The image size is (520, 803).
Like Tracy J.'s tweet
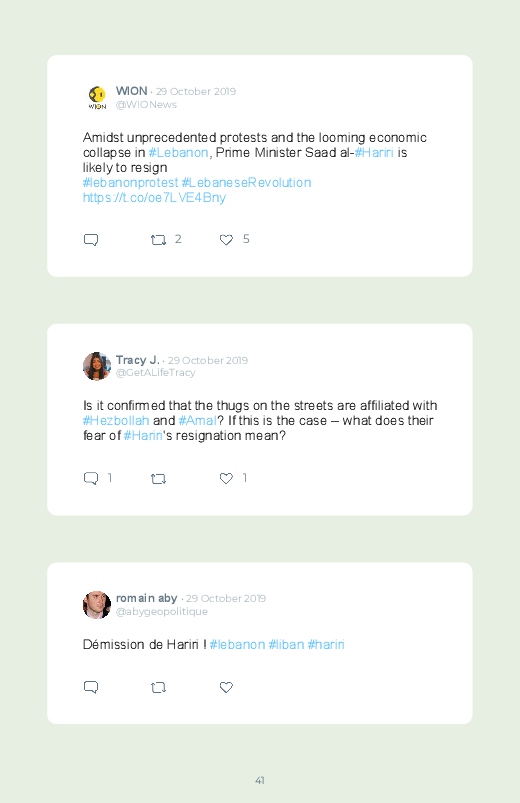click(x=226, y=478)
